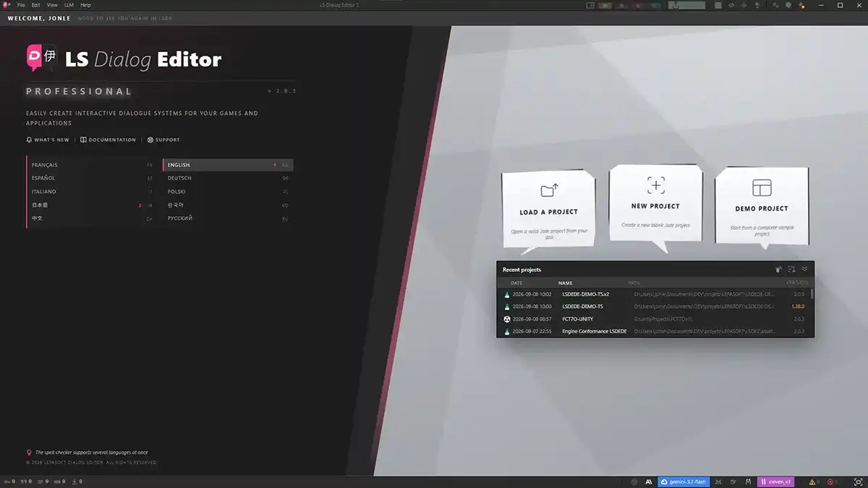This screenshot has width=868, height=488.
Task: Collapse the Recent projects panel
Action: click(804, 270)
